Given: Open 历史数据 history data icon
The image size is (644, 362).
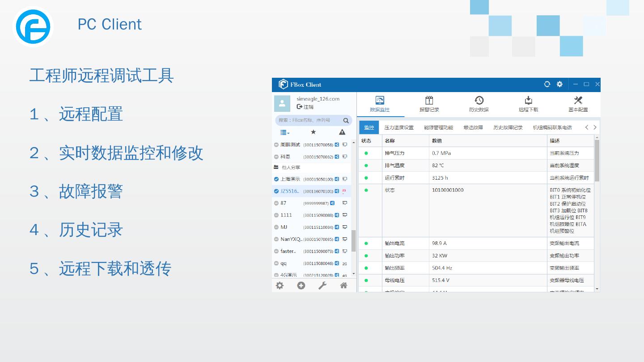Looking at the screenshot, I should pyautogui.click(x=479, y=101).
